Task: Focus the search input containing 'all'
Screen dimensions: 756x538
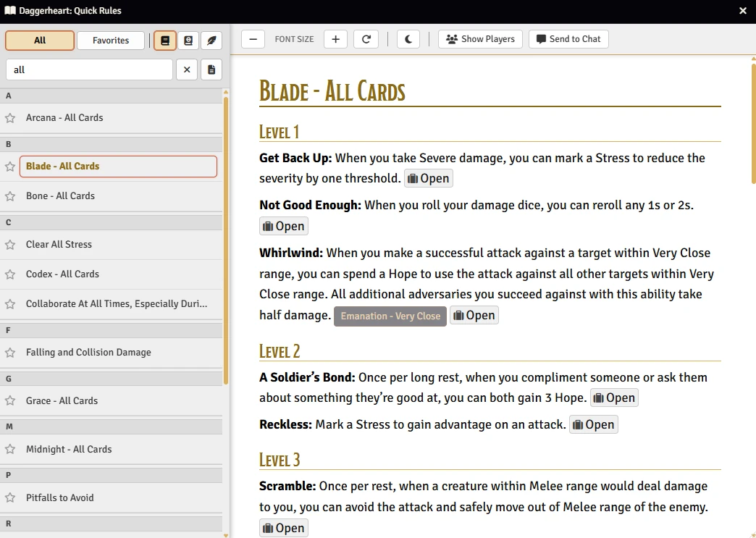Action: 89,70
